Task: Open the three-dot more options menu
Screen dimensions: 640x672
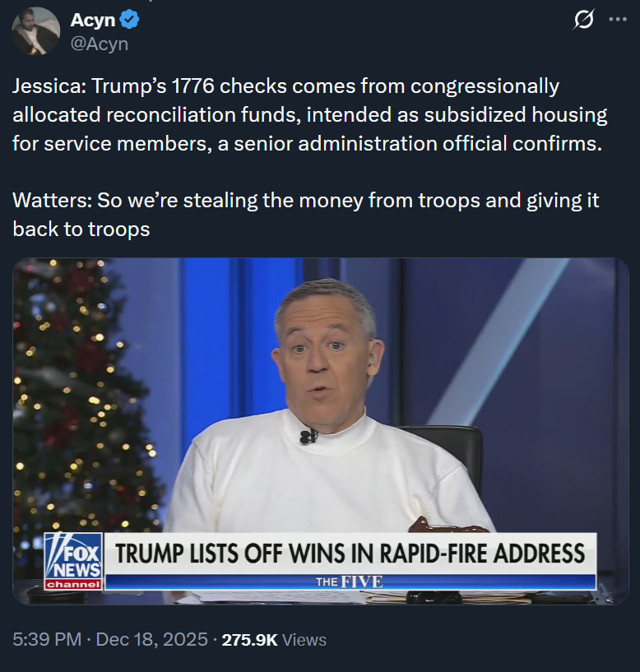Action: (618, 19)
